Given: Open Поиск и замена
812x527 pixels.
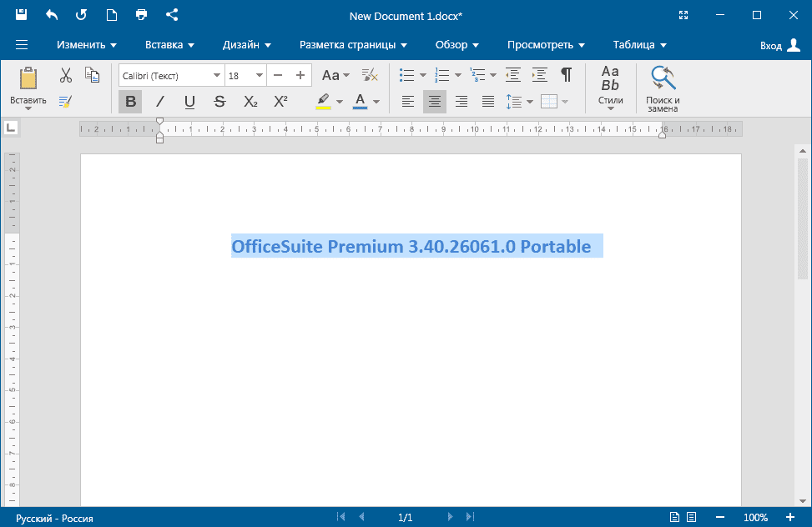Looking at the screenshot, I should (663, 88).
